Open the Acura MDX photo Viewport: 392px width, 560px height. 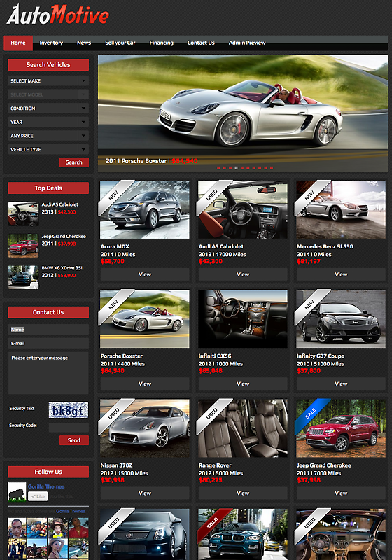(145, 209)
